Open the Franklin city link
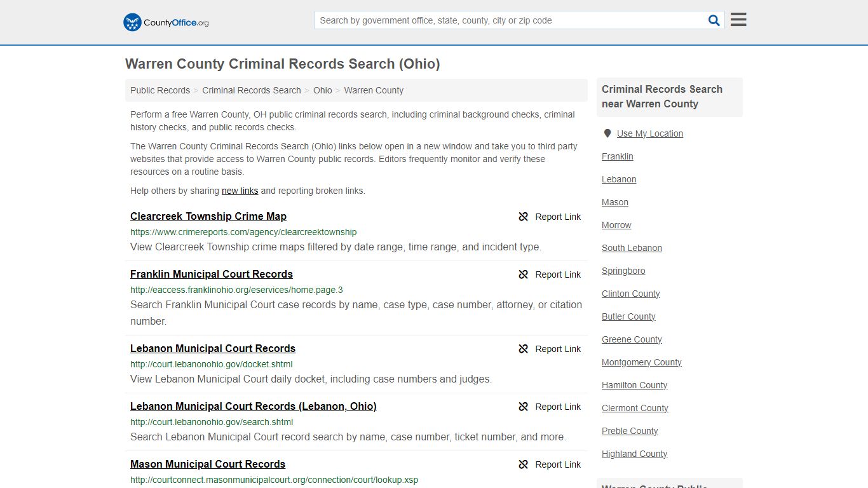 pyautogui.click(x=617, y=156)
